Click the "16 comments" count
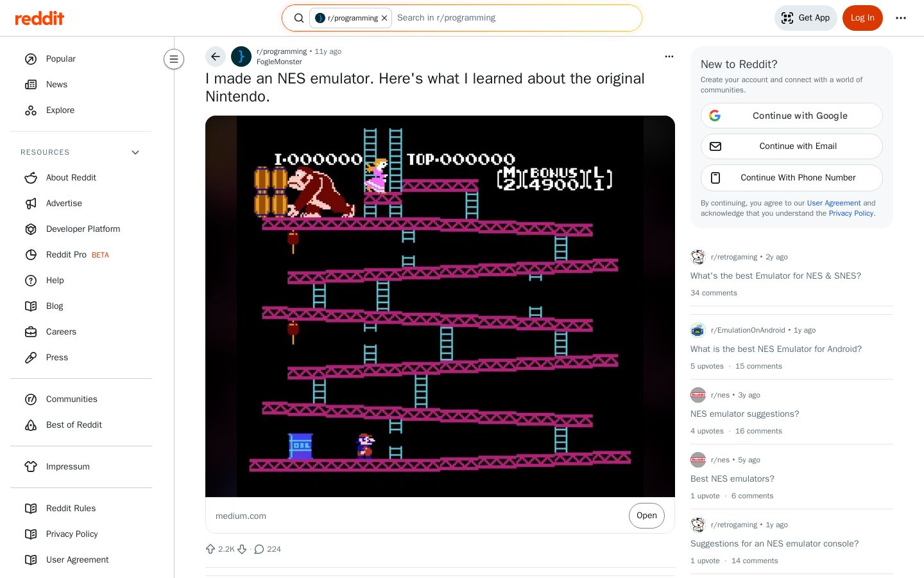 coord(758,431)
